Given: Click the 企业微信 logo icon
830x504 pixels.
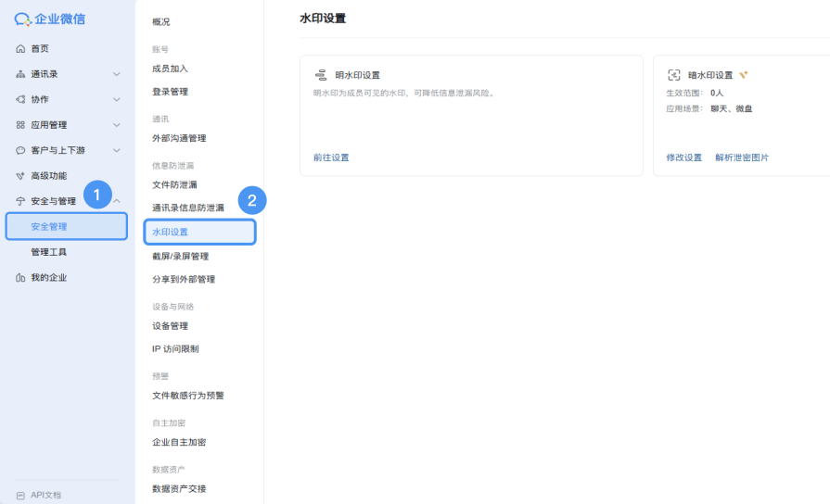Looking at the screenshot, I should click(23, 19).
